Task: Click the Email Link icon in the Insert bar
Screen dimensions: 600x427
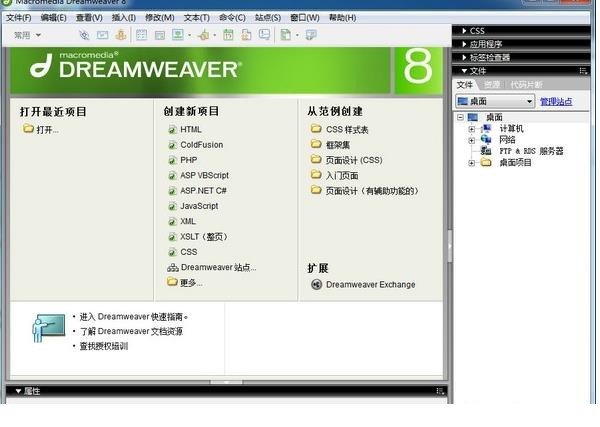Action: 102,35
